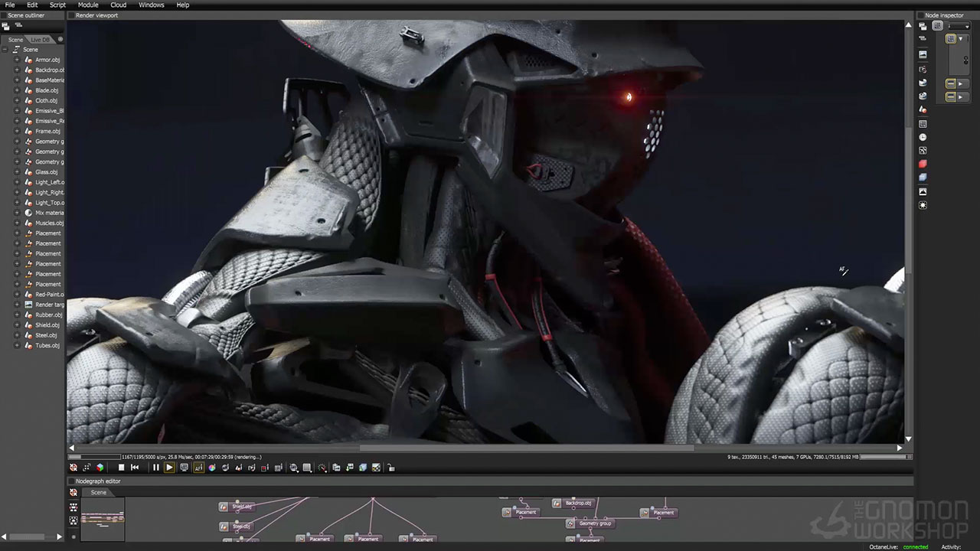Select Rubber.obj in the scene outliner
This screenshot has height=551, width=980.
click(48, 315)
